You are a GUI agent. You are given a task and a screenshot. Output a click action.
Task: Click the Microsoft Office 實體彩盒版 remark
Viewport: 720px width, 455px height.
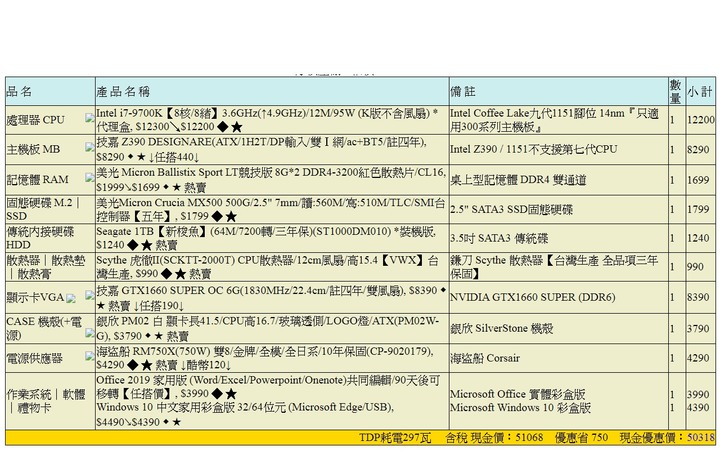[518, 394]
